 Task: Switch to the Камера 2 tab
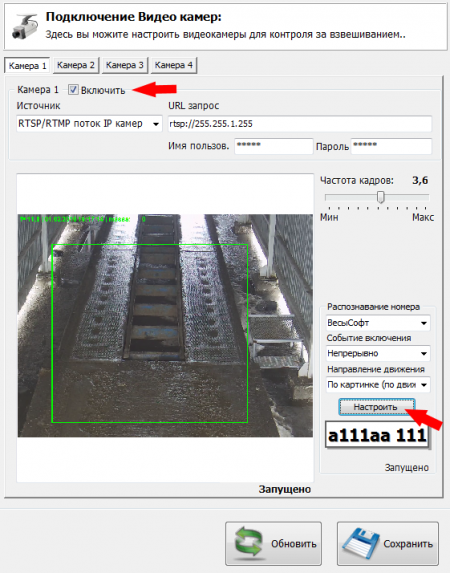tap(76, 65)
